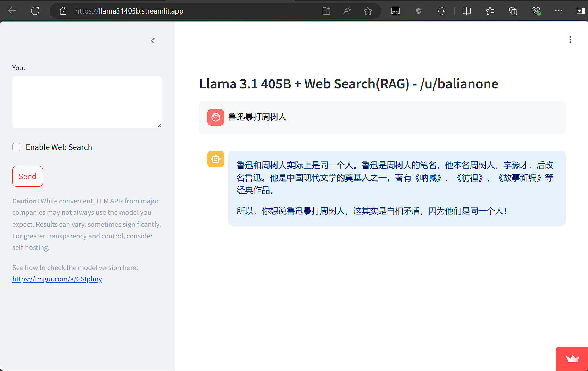Image resolution: width=588 pixels, height=371 pixels.
Task: Click the site info lock icon
Action: tap(63, 11)
